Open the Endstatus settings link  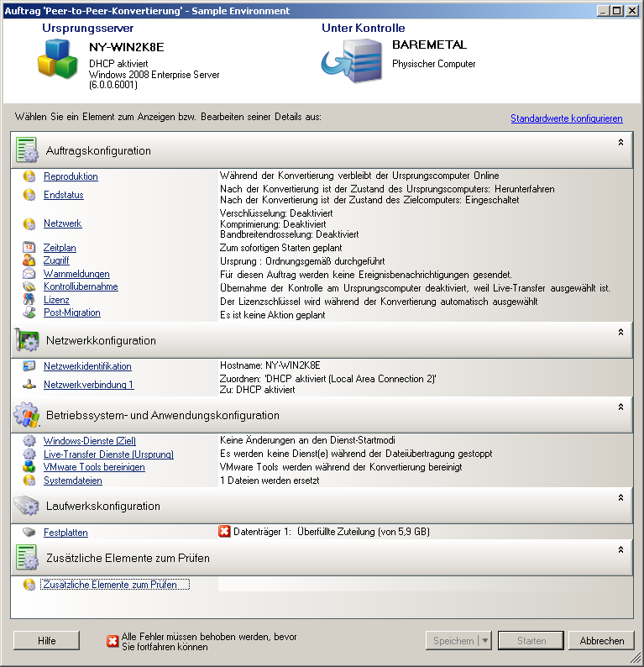(64, 195)
